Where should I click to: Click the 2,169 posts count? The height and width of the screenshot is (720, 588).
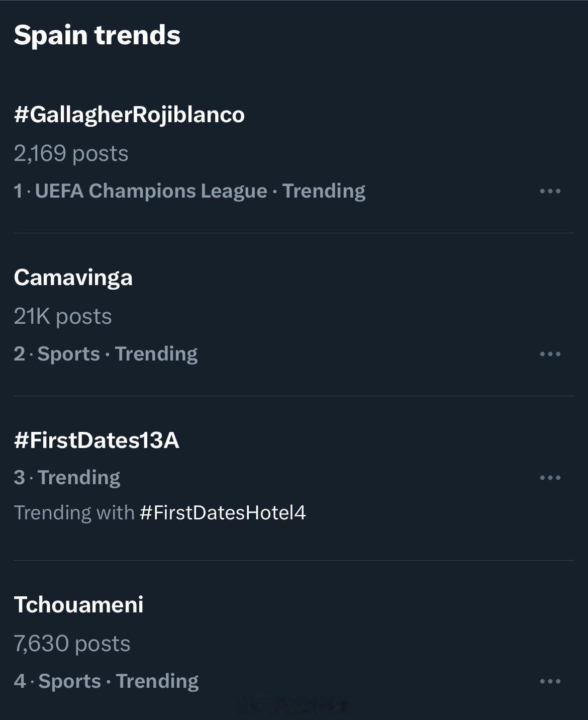tap(71, 153)
